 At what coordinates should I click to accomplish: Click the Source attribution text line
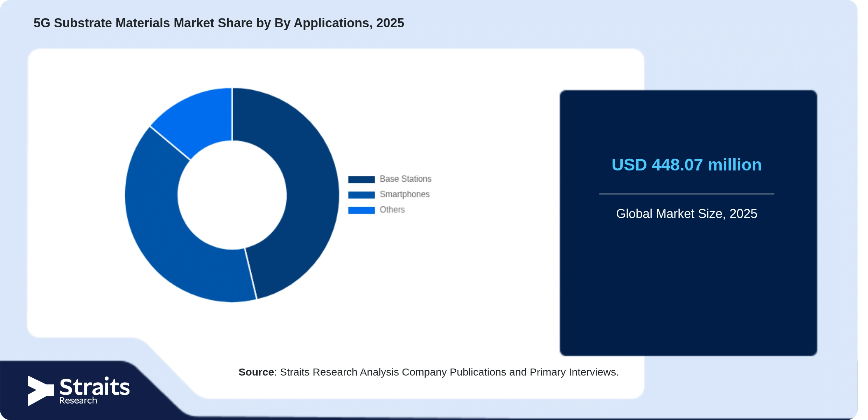(428, 372)
